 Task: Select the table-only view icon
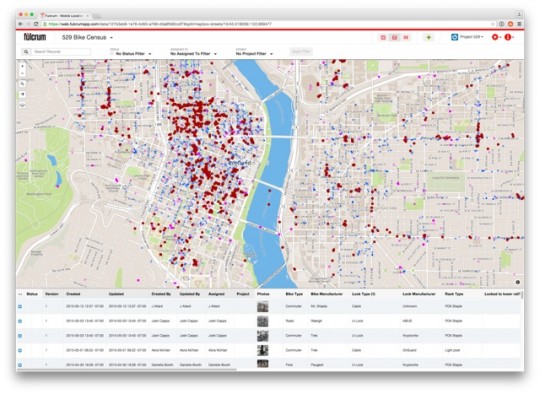pos(406,37)
